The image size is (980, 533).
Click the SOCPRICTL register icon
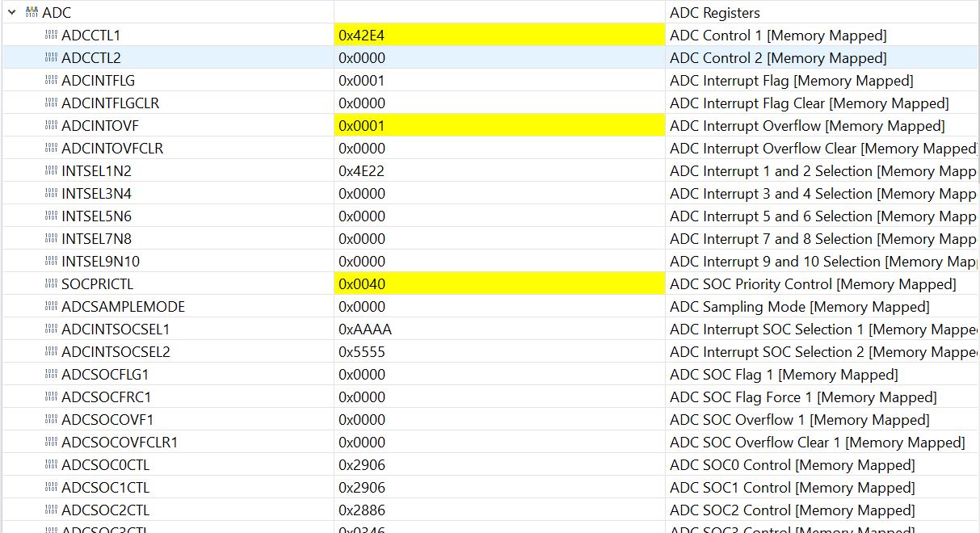[x=51, y=284]
